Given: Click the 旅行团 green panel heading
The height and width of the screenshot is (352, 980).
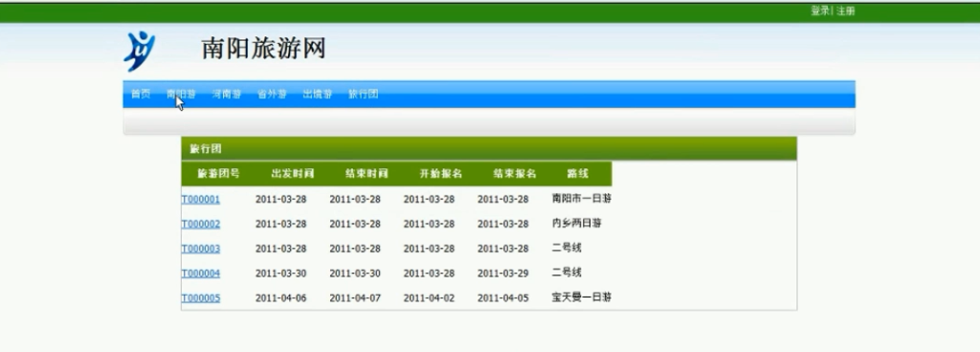Looking at the screenshot, I should [206, 149].
